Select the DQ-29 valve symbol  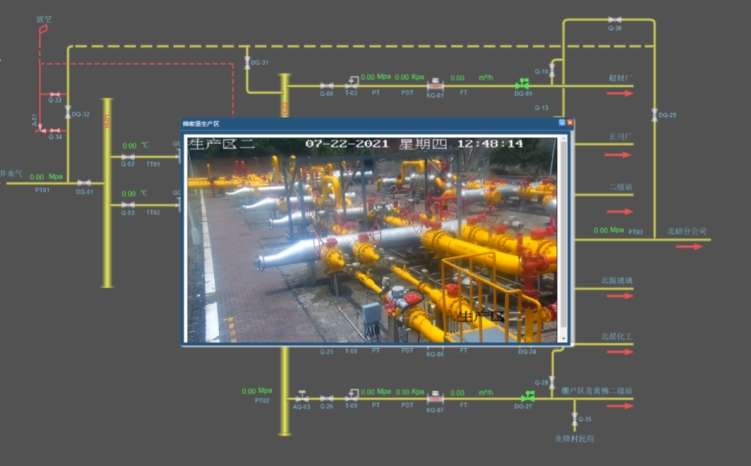point(654,115)
